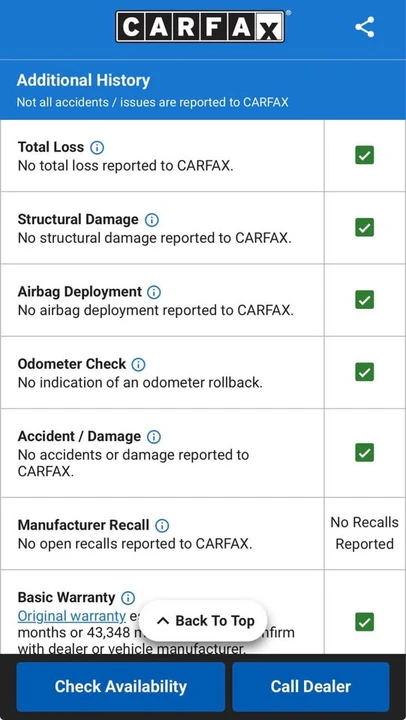
Task: Show info for Total Loss
Action: [x=97, y=147]
